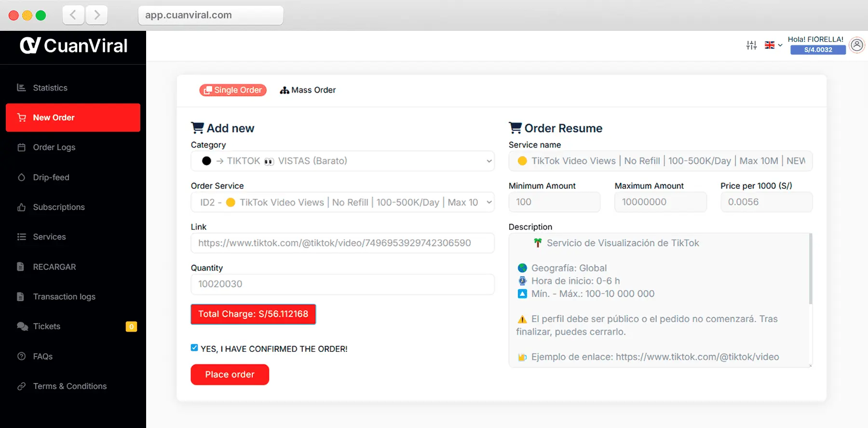Click 'Hola! FIORELLA!' greeting text
868x428 pixels.
coord(815,39)
